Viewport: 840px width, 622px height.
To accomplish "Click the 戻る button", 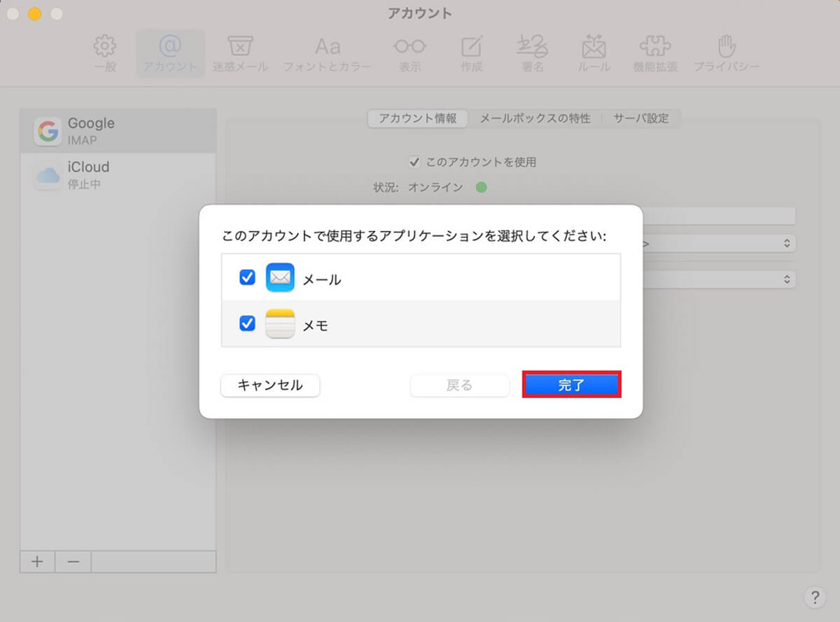I will point(459,385).
